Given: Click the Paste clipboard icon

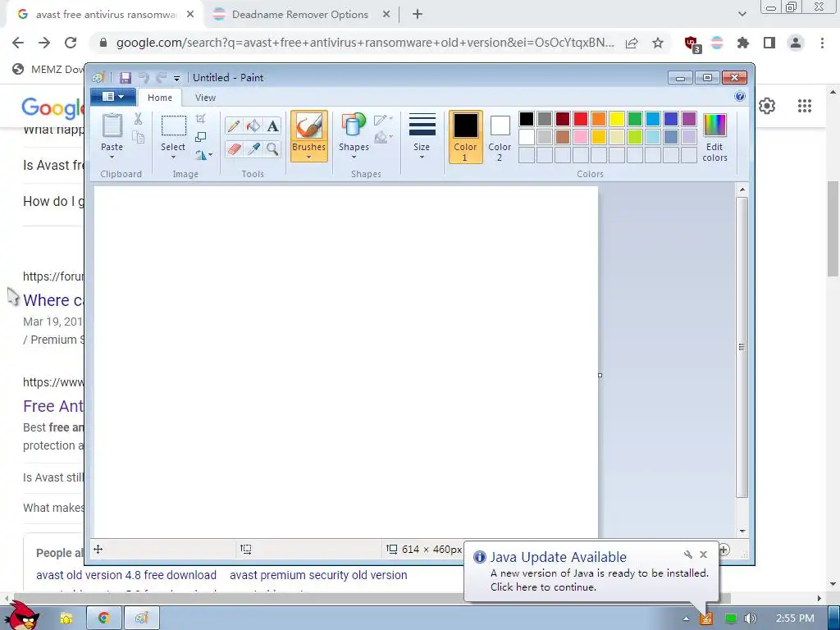Looking at the screenshot, I should pos(112,126).
